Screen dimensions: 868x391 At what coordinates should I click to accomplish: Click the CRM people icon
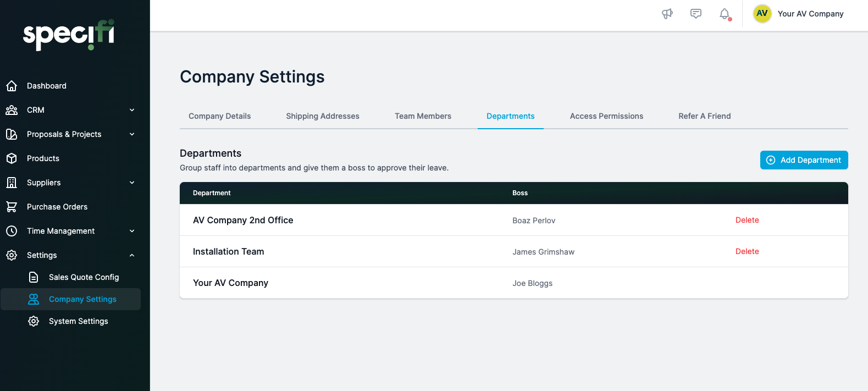[x=12, y=110]
